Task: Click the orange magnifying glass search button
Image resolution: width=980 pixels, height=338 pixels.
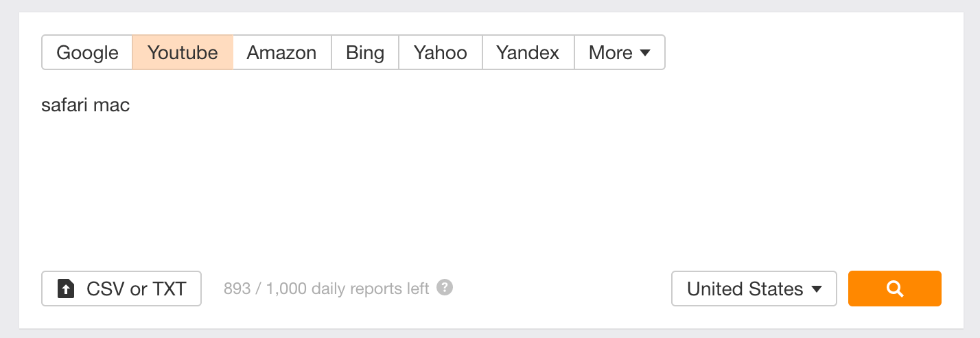Action: pyautogui.click(x=894, y=289)
